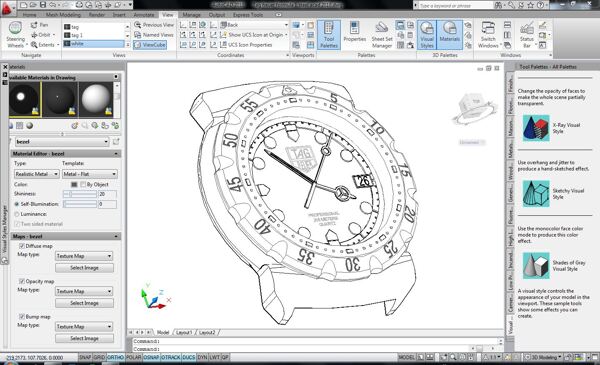Click the Named Views button
This screenshot has height=365, width=600.
click(x=154, y=35)
